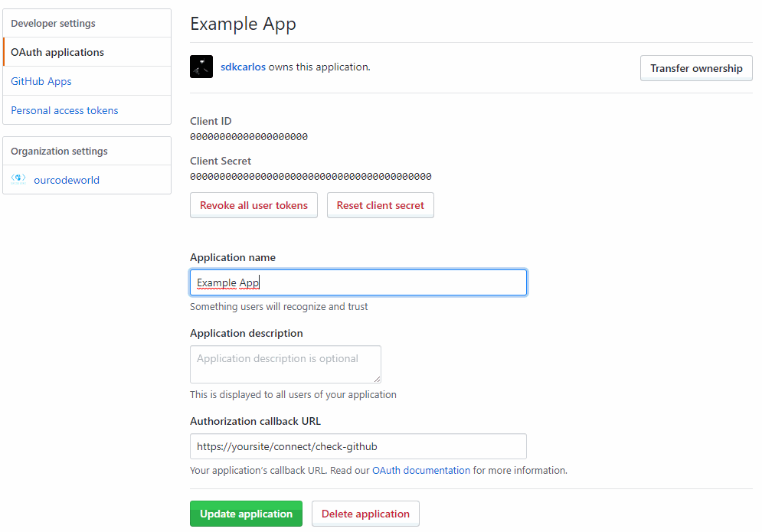762x532 pixels.
Task: Click the Application name input field
Action: coord(358,282)
